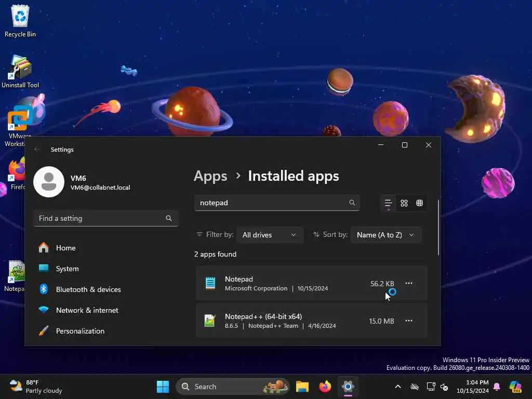532x399 pixels.
Task: Click the 2 apps found label
Action: click(215, 254)
